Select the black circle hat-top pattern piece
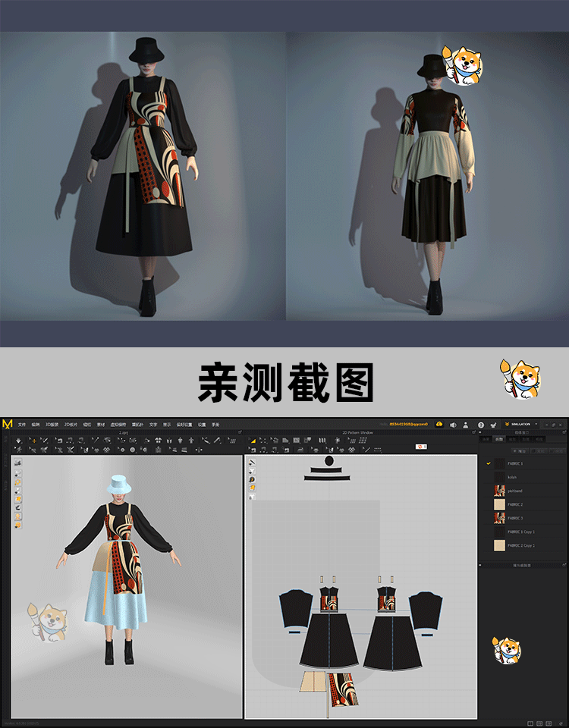569x728 pixels. tap(329, 460)
